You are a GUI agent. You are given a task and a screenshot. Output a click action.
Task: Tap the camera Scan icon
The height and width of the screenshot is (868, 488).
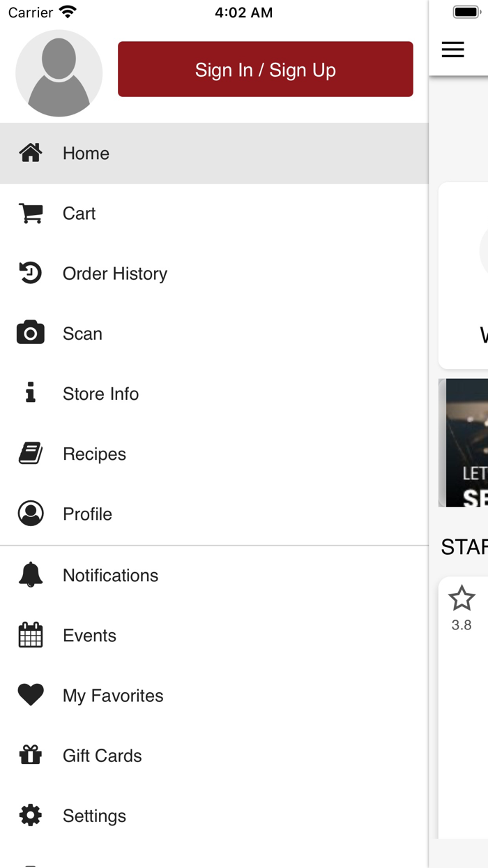coord(31,334)
